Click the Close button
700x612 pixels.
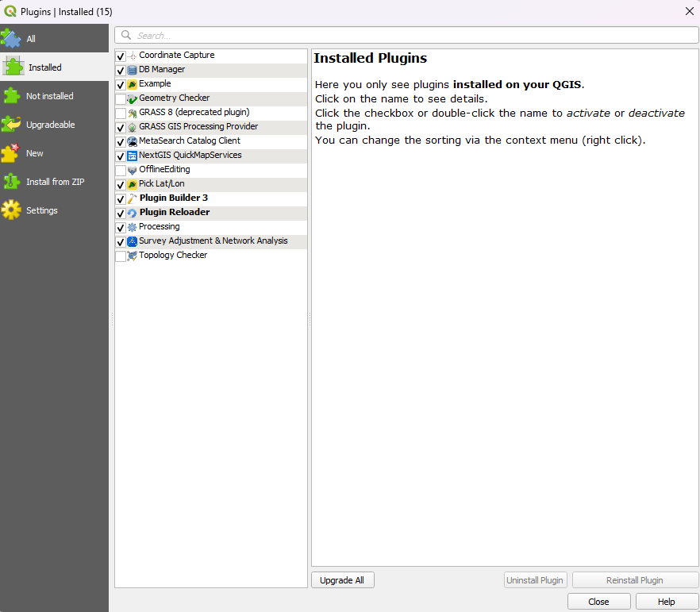(598, 602)
